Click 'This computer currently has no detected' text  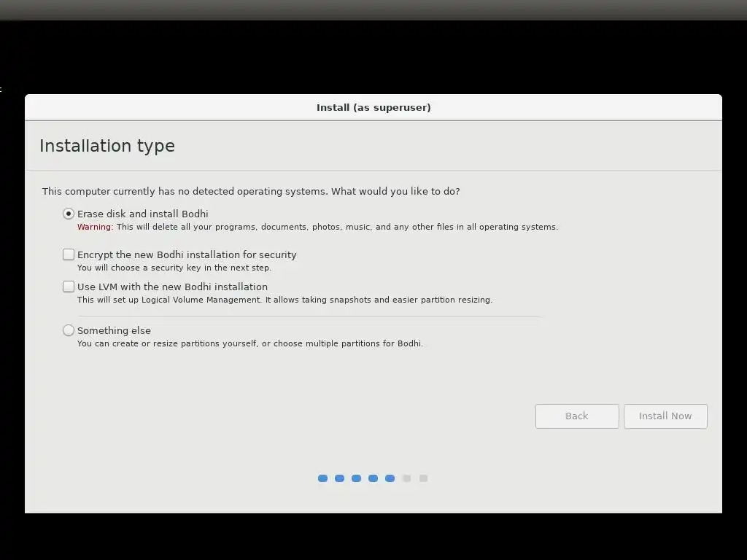coord(251,192)
